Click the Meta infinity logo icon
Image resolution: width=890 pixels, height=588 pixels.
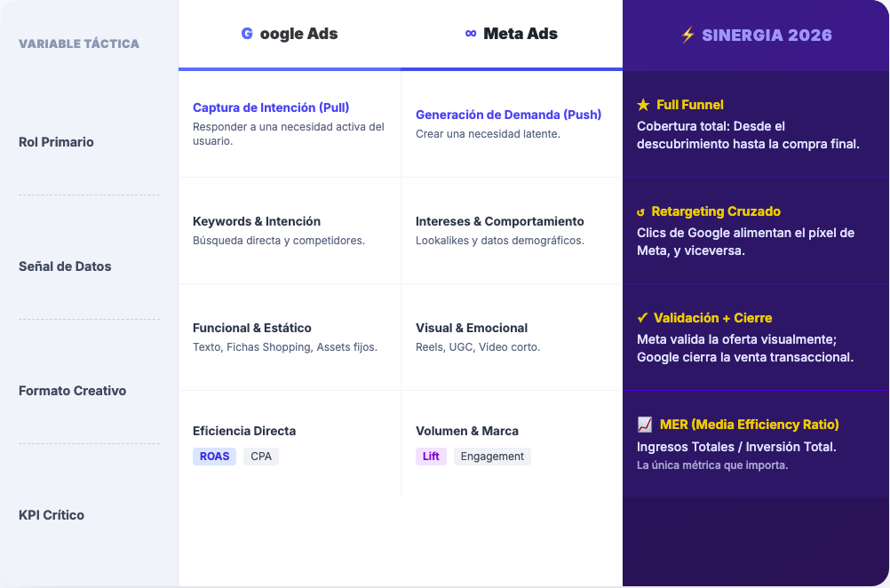tap(471, 34)
